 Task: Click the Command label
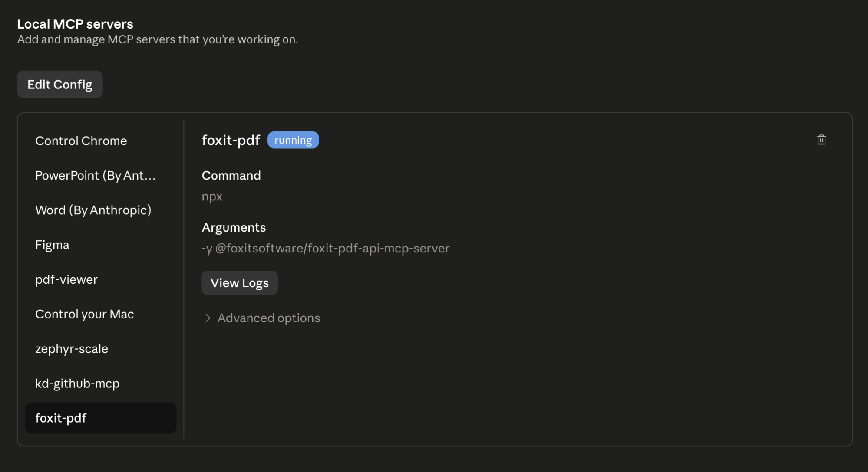[x=231, y=175]
